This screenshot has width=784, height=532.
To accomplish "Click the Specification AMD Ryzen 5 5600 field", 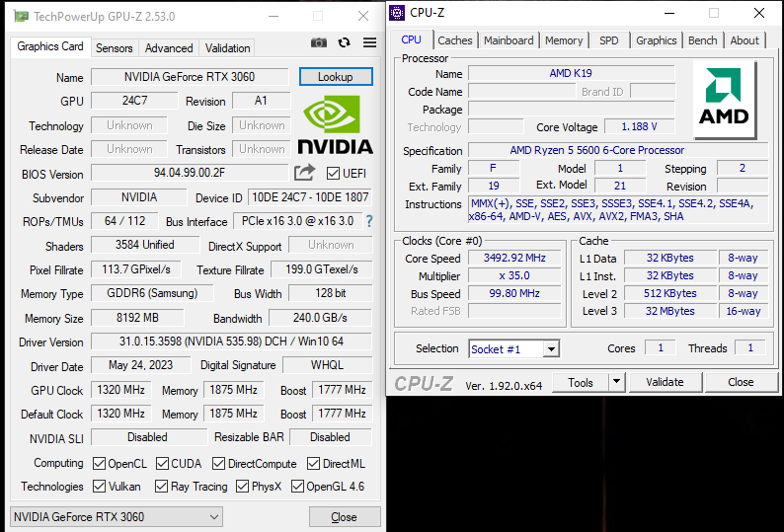I will pos(618,150).
